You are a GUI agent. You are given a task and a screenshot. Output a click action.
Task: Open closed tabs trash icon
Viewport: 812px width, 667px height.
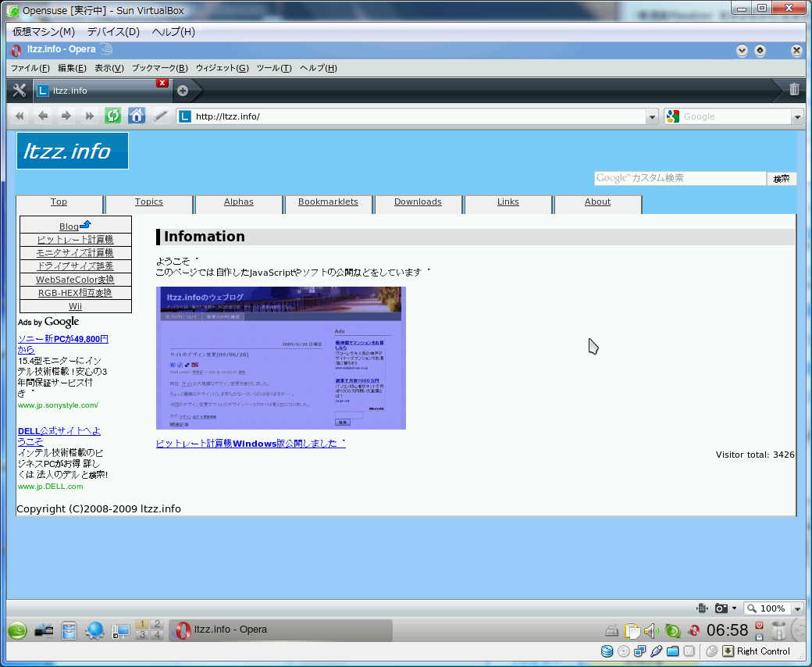tap(794, 89)
